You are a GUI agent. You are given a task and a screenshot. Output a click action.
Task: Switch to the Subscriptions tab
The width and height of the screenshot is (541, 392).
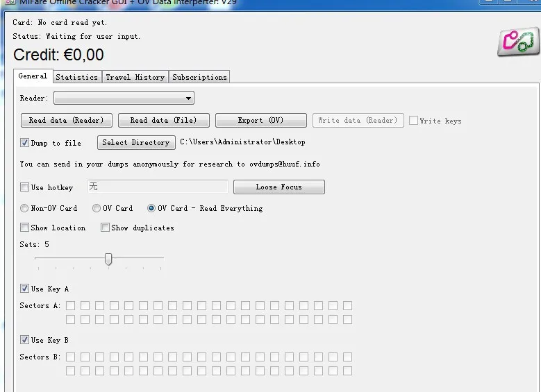tap(199, 77)
